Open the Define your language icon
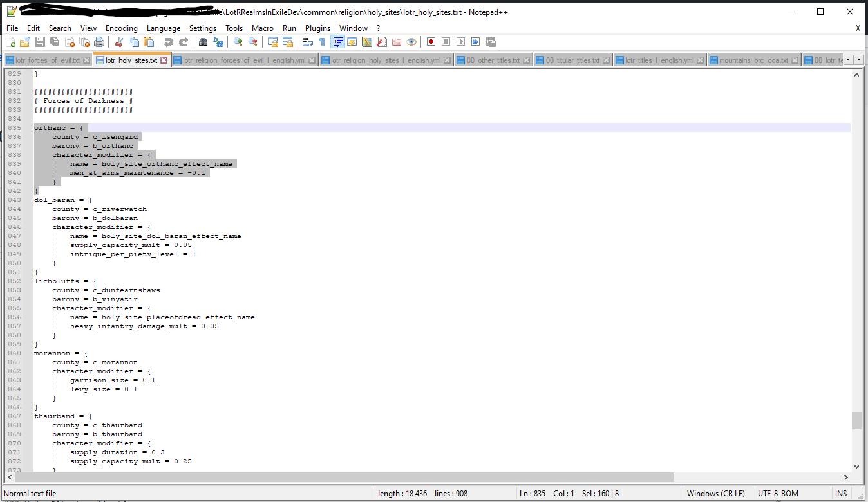This screenshot has height=502, width=868. [x=352, y=42]
